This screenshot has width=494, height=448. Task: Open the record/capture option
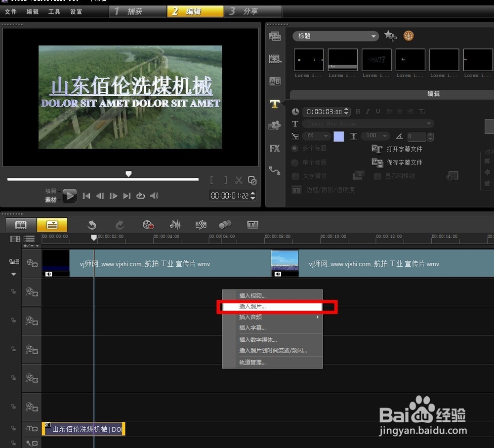click(148, 225)
